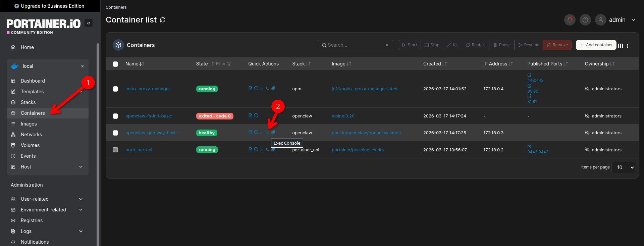Inspect the portainer-uni container
644x246 pixels.
point(256,149)
